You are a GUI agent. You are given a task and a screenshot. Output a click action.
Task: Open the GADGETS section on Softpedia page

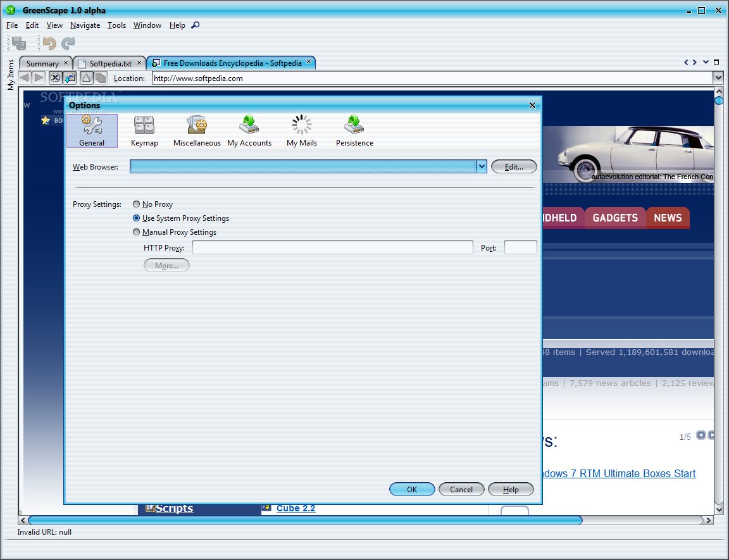(x=615, y=218)
